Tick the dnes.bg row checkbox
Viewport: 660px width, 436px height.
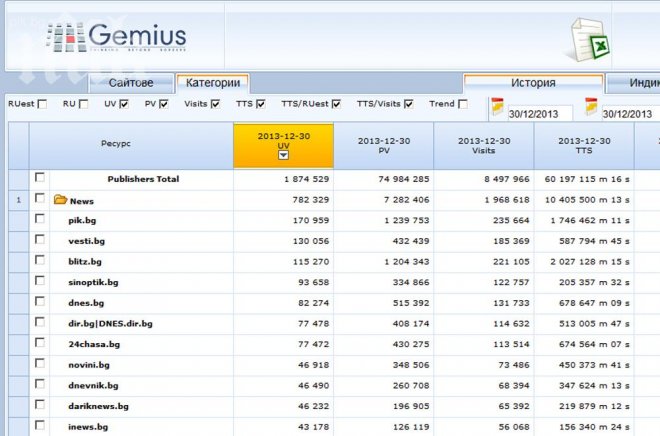pos(40,301)
